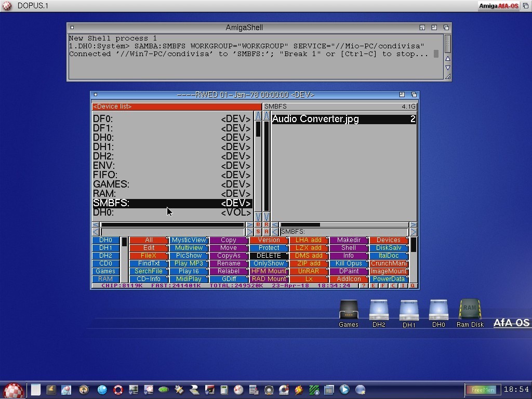Image resolution: width=532 pixels, height=399 pixels.
Task: Open the DH0 drive desktop icon
Action: click(438, 311)
